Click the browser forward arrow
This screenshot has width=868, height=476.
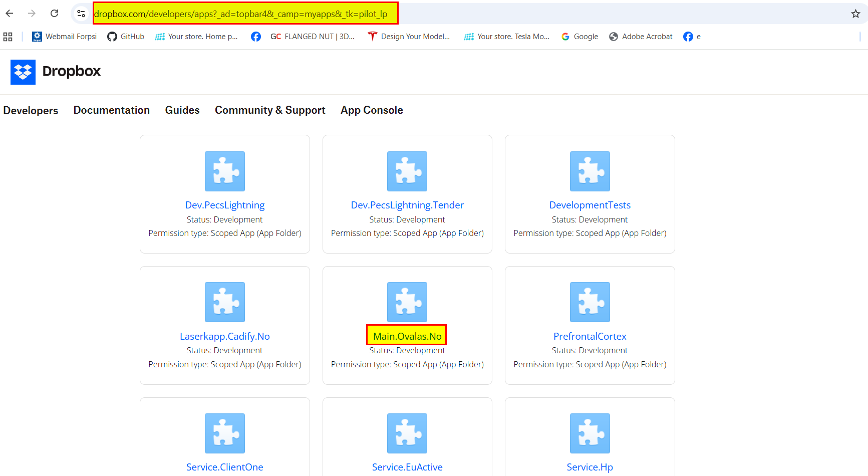(32, 14)
